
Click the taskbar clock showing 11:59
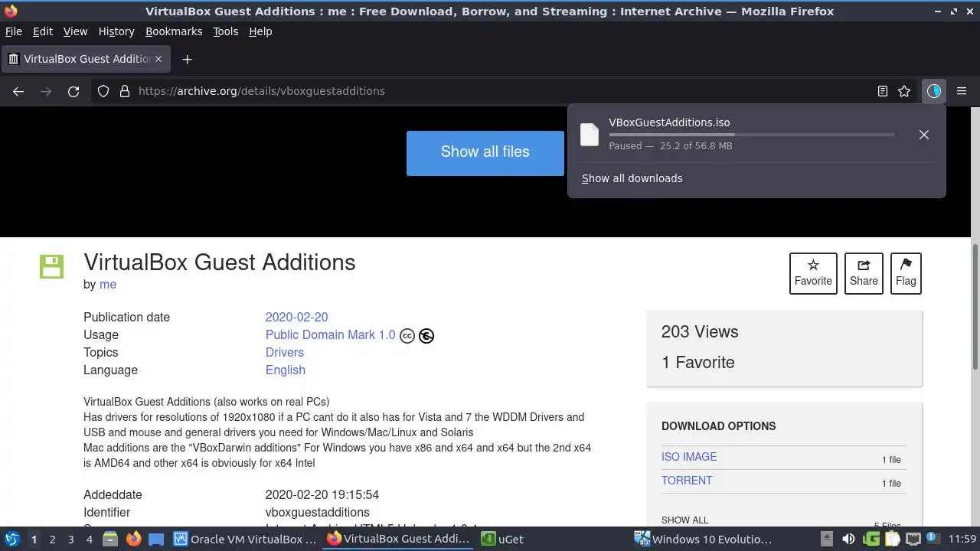click(x=962, y=540)
